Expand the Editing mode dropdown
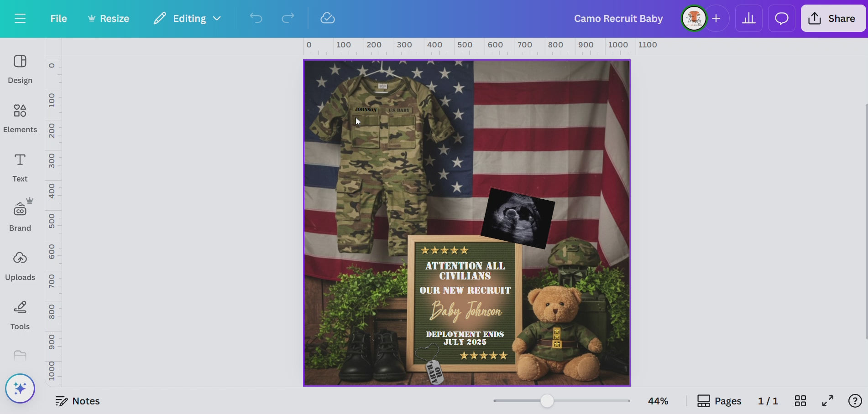This screenshot has height=414, width=868. [x=187, y=19]
